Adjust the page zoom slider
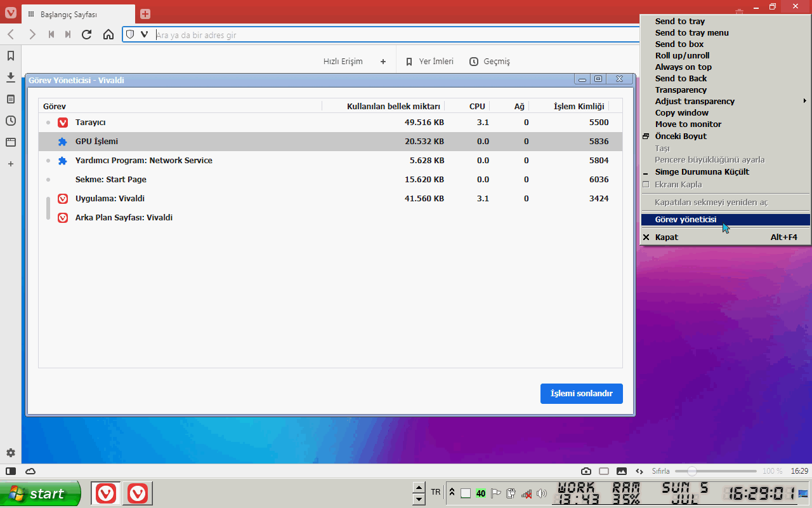The width and height of the screenshot is (812, 508). 716,471
